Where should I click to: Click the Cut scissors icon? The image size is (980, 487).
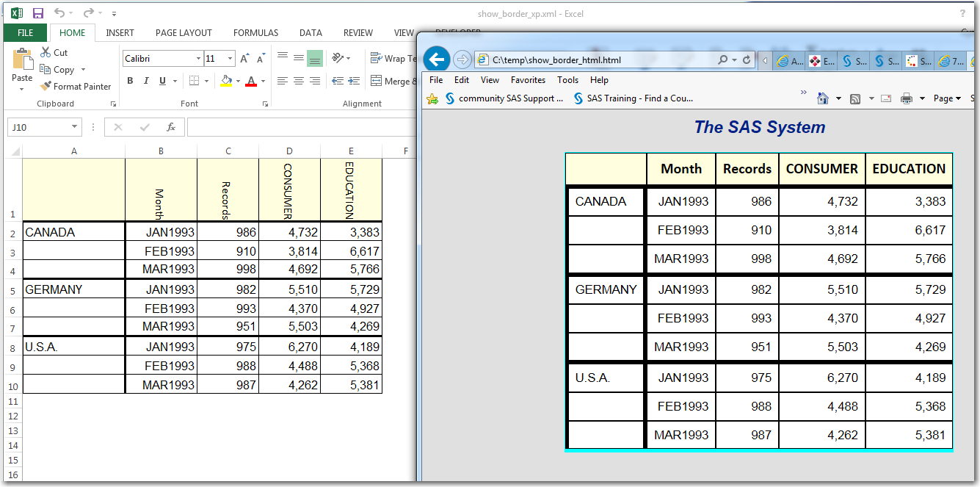46,52
